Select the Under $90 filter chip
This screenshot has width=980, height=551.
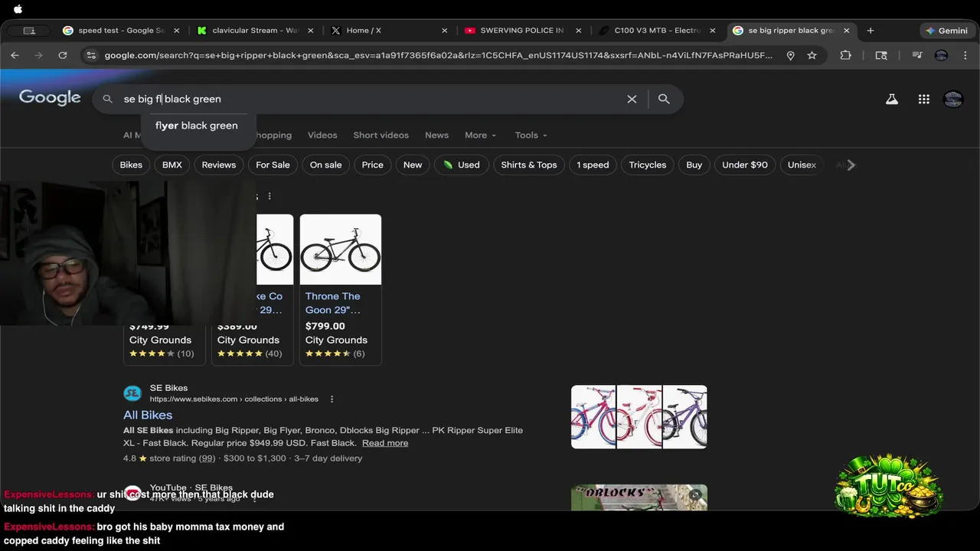(745, 165)
